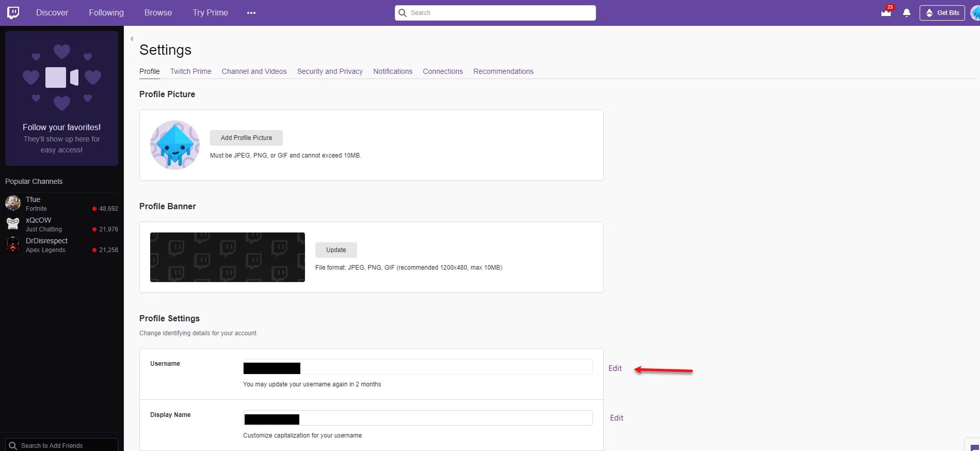Click the profile picture thumbnail
Viewport: 980px width, 451px height.
[x=175, y=145]
